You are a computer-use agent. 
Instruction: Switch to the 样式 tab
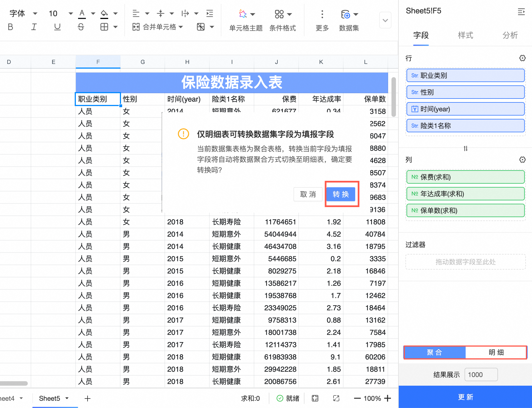(x=465, y=35)
